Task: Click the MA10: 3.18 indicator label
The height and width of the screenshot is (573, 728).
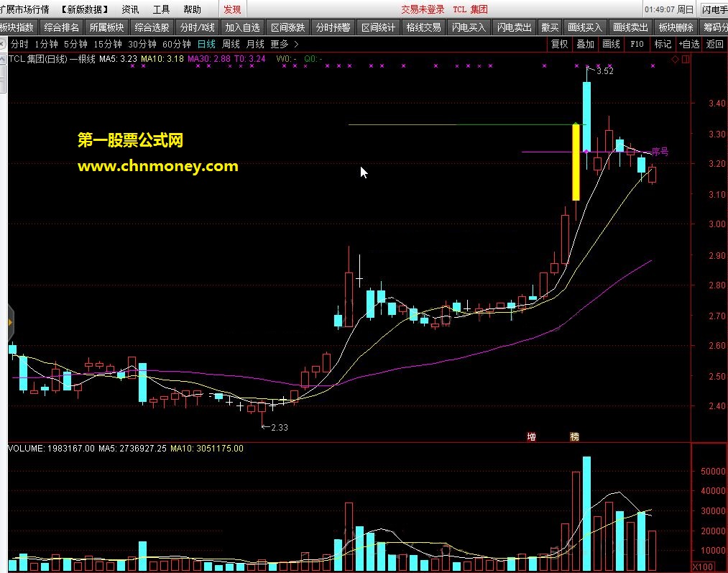Action: click(162, 59)
